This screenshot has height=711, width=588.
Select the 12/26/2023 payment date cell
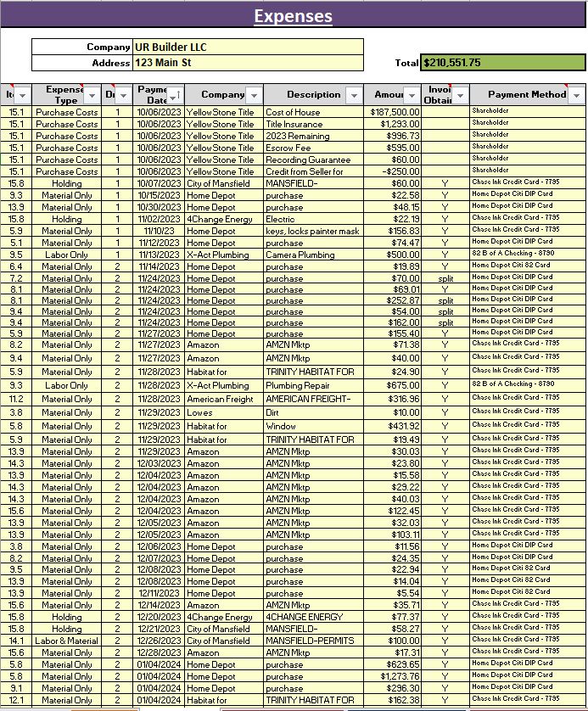159,641
